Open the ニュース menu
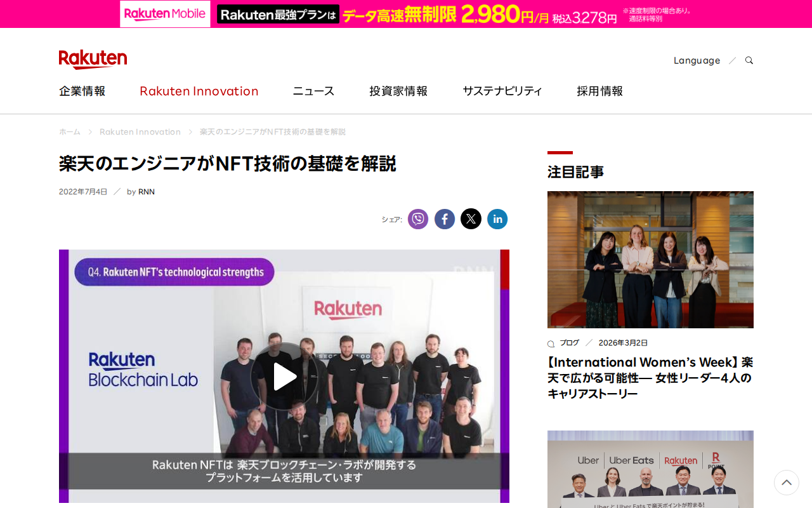 click(x=313, y=91)
